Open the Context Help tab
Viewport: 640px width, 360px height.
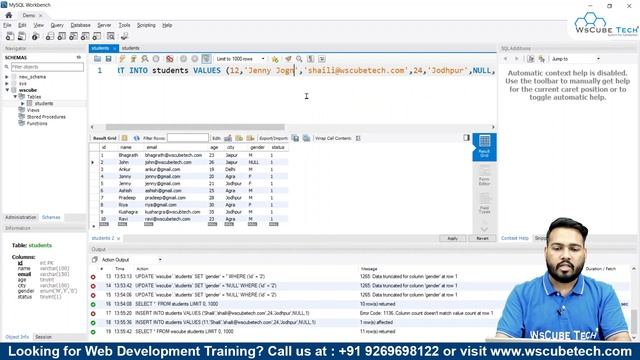point(515,238)
